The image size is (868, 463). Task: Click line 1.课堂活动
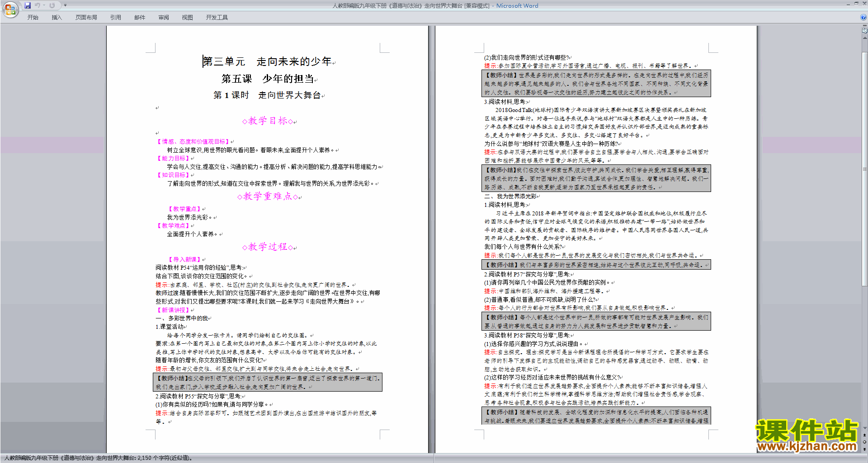click(x=170, y=327)
